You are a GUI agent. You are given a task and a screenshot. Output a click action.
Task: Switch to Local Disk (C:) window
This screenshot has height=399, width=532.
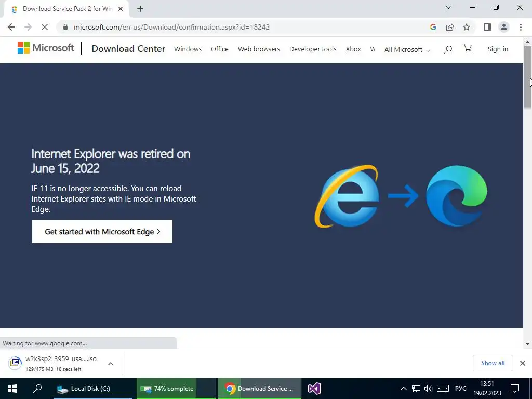(x=93, y=389)
